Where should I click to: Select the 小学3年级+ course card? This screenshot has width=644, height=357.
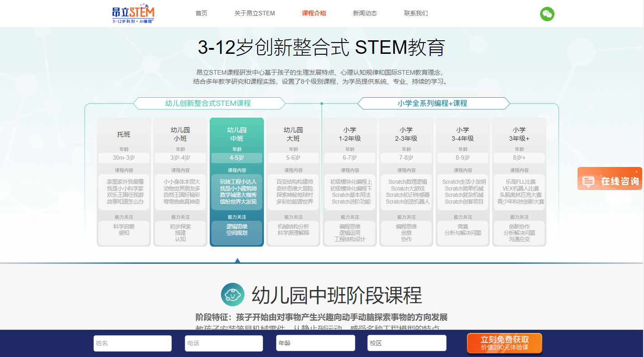(x=519, y=182)
